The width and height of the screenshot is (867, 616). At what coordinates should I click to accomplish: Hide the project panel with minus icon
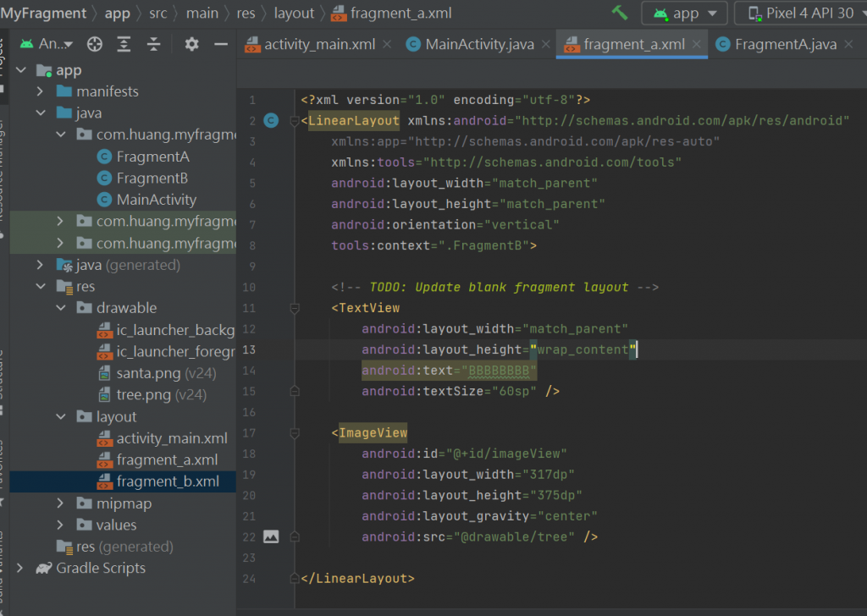pyautogui.click(x=221, y=44)
